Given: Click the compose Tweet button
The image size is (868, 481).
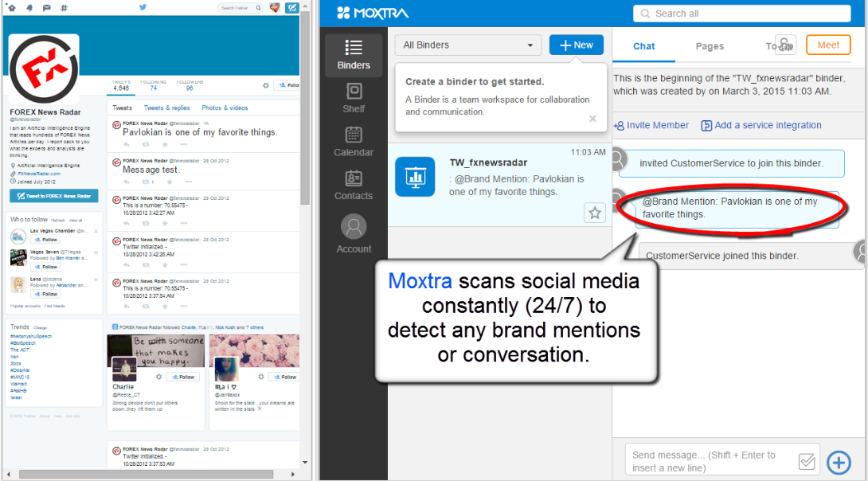Looking at the screenshot, I should (x=291, y=8).
